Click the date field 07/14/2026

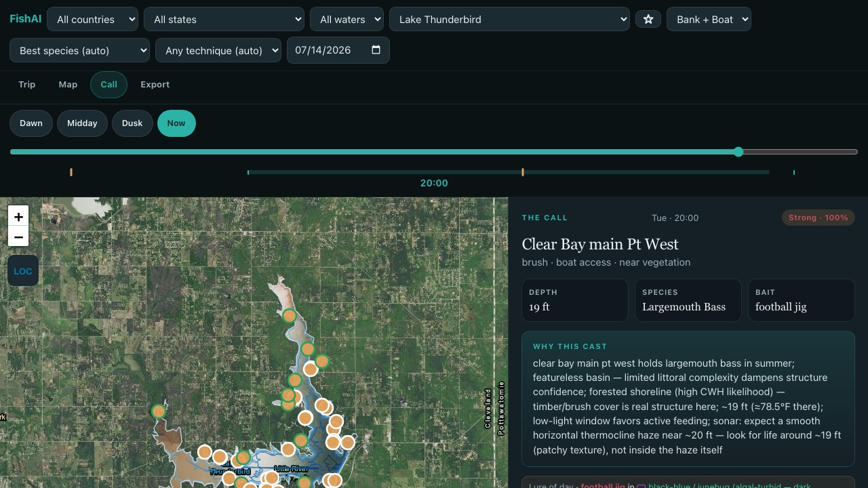[x=338, y=50]
